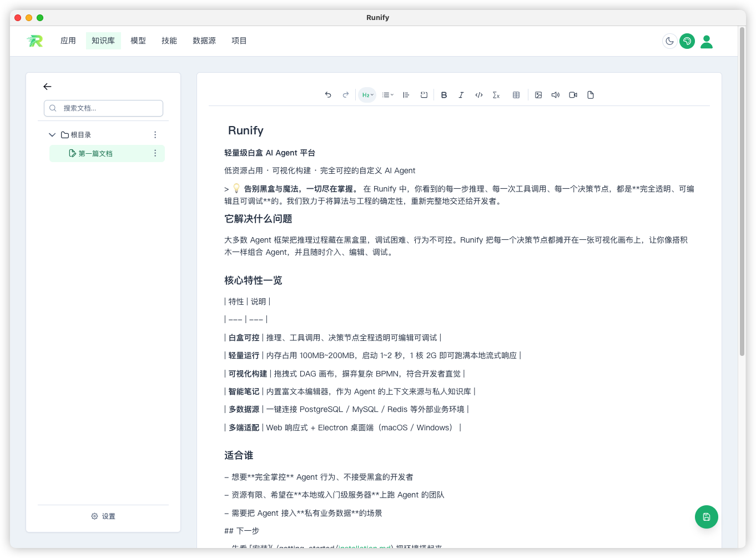Viewport: 756px width, 558px height.
Task: Click the bold text 多数据源
Action: [x=244, y=409]
